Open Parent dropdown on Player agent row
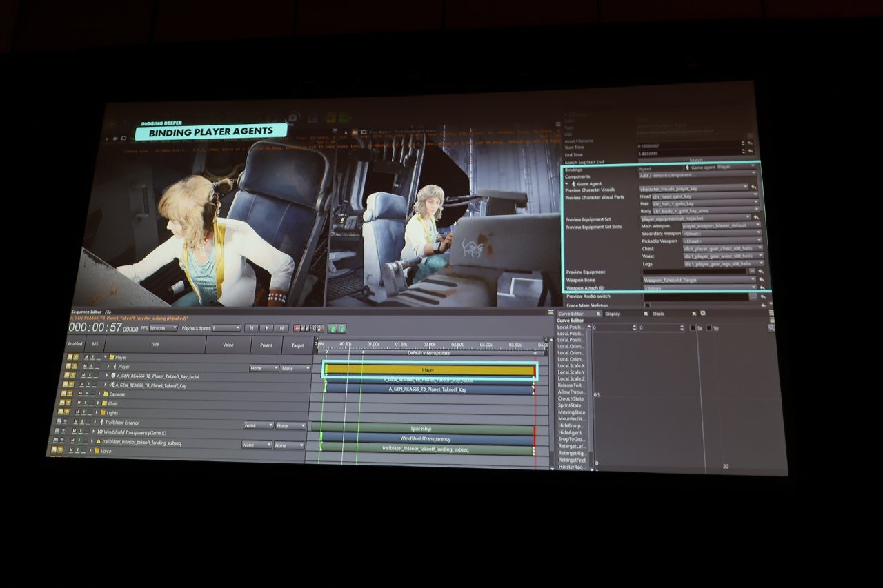 (264, 368)
